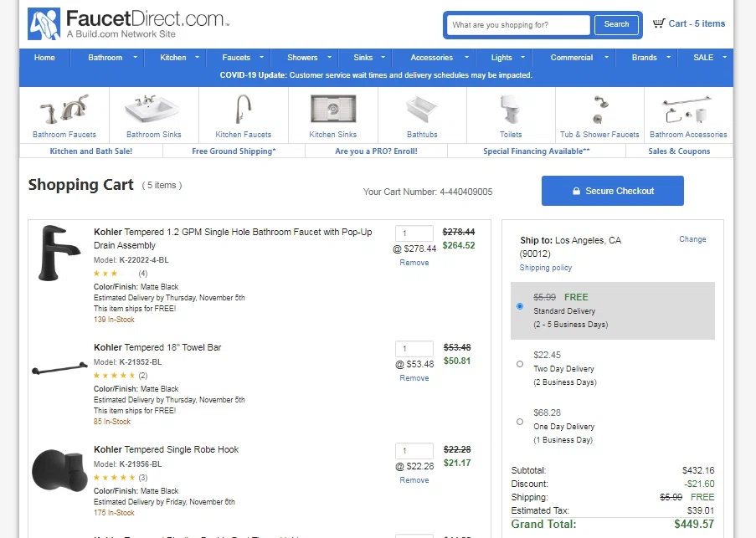Remove the Single Robe Hook from cart
The height and width of the screenshot is (538, 756).
414,480
